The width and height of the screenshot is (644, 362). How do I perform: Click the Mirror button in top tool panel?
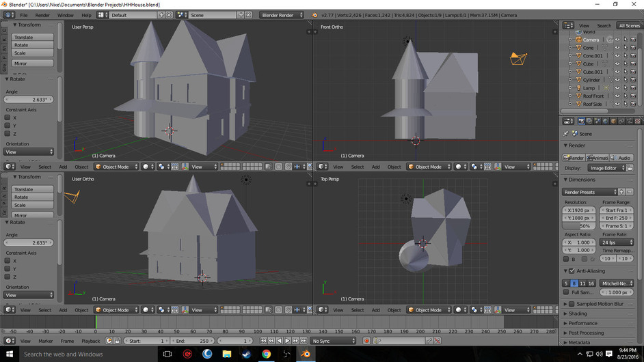click(x=33, y=64)
